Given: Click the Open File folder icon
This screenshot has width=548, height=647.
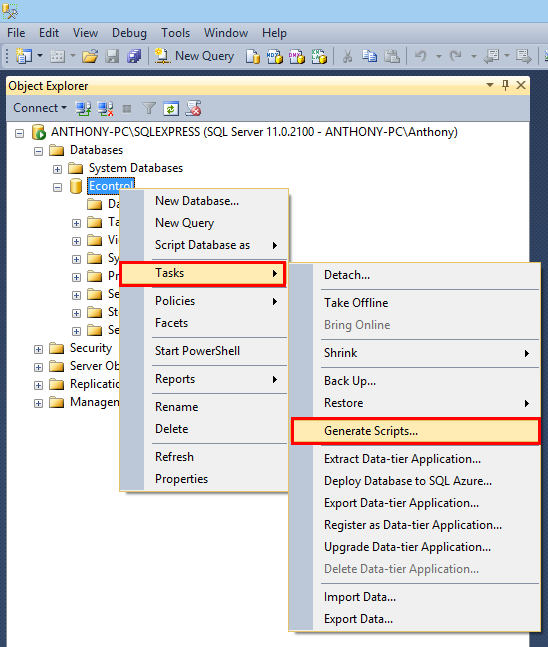Looking at the screenshot, I should point(90,56).
